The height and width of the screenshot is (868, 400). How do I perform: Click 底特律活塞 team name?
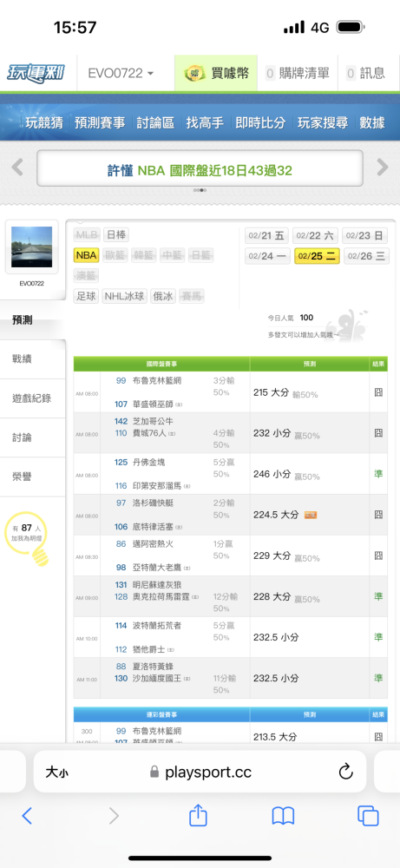(154, 527)
